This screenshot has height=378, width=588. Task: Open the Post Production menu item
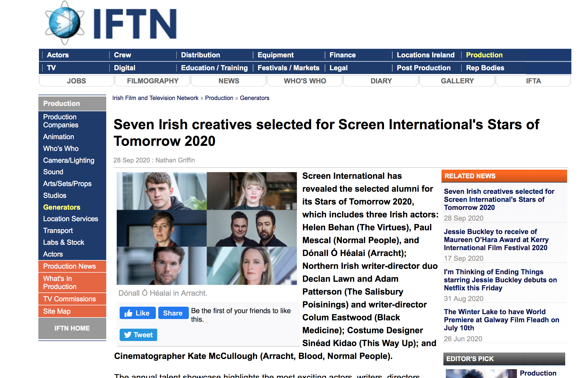tap(424, 68)
